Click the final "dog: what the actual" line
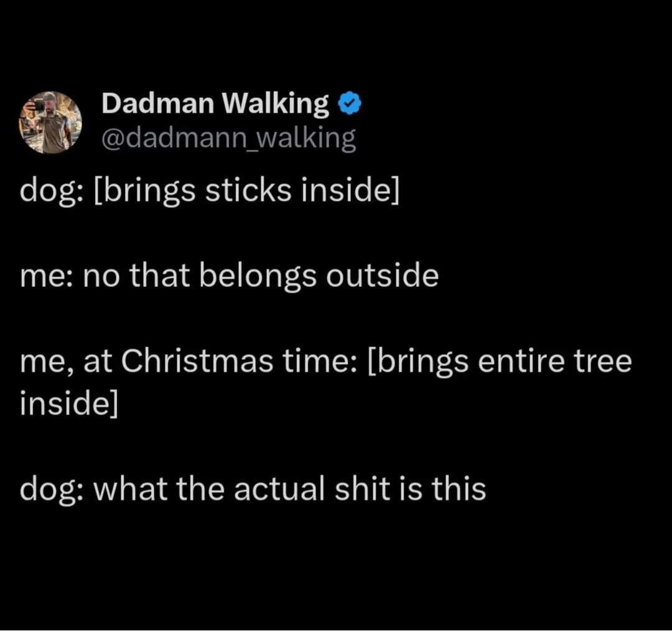This screenshot has height=633, width=672. [253, 489]
